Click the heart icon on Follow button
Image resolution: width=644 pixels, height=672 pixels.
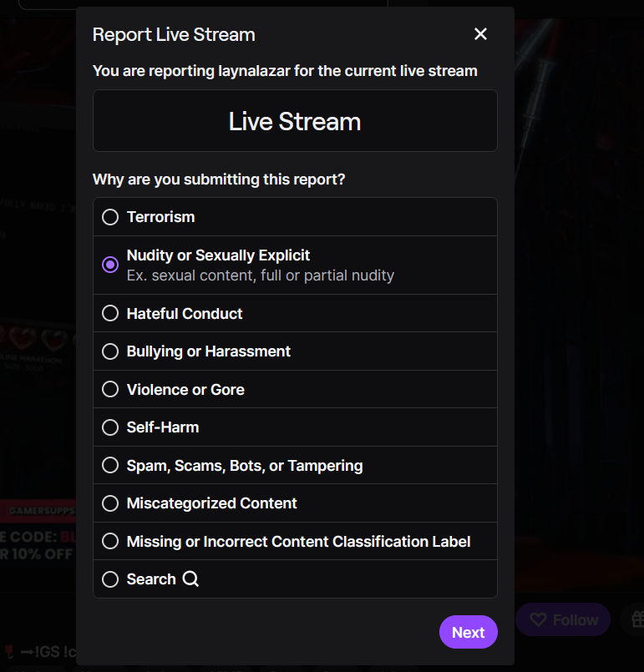(538, 619)
